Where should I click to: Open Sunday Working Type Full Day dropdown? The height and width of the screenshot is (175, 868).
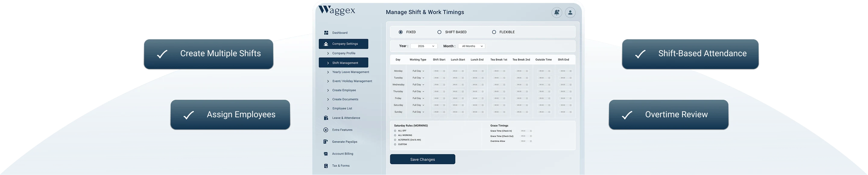(418, 112)
